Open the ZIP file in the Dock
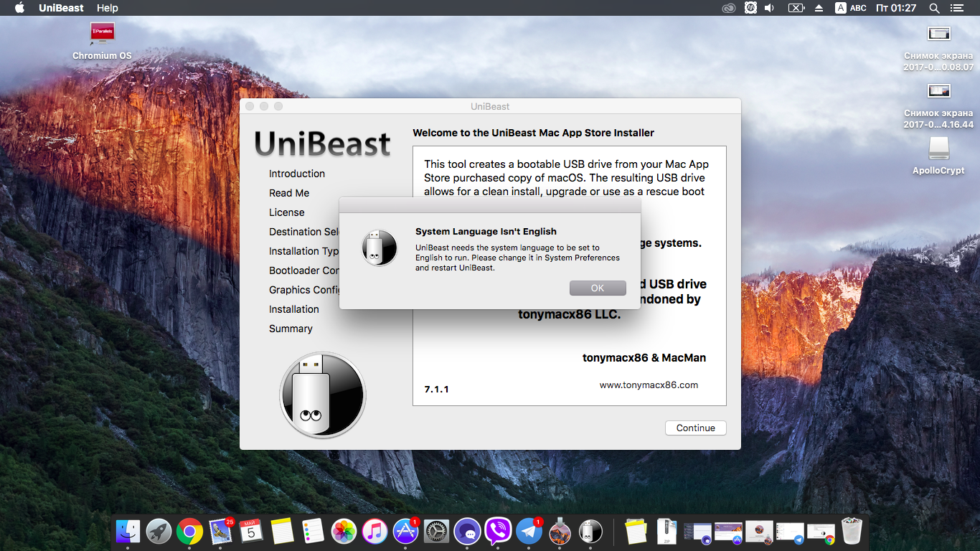 666,531
